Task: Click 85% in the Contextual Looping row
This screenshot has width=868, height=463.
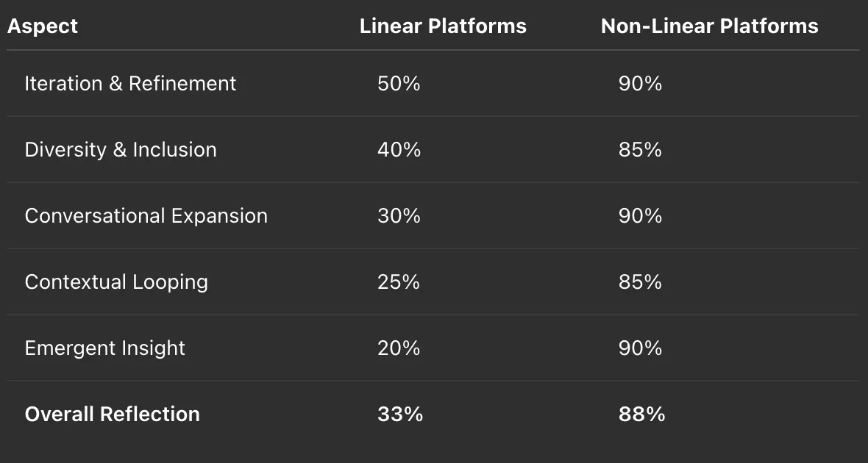Action: [x=640, y=282]
